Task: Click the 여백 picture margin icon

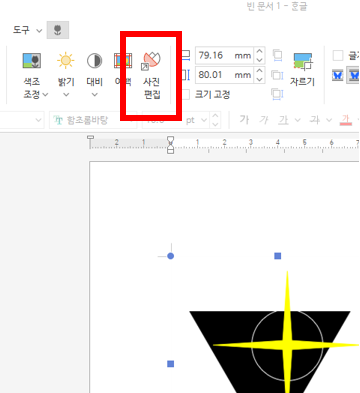Action: coord(123,61)
